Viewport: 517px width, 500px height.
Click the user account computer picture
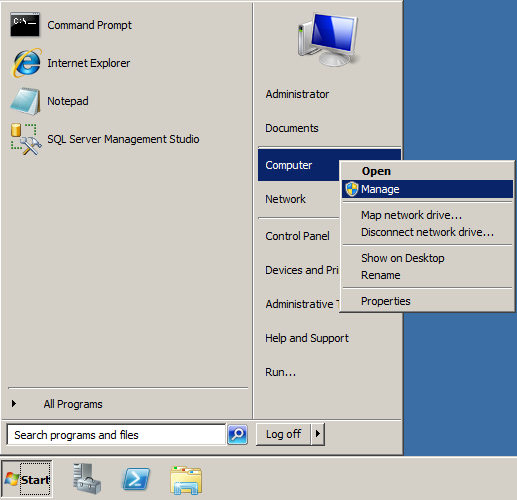(x=328, y=39)
